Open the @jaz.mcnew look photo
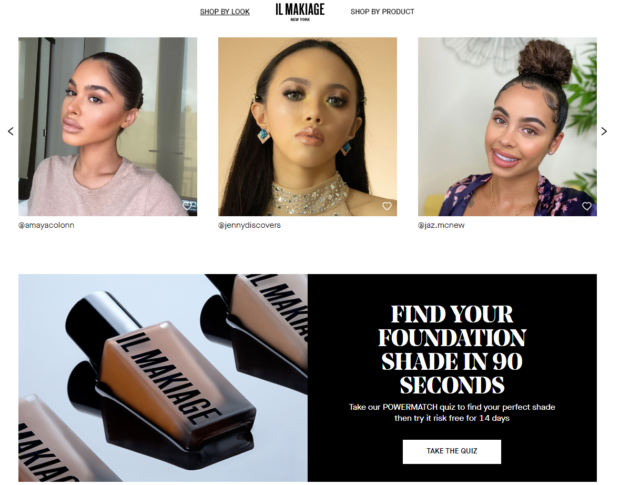This screenshot has width=620, height=485. 507,126
